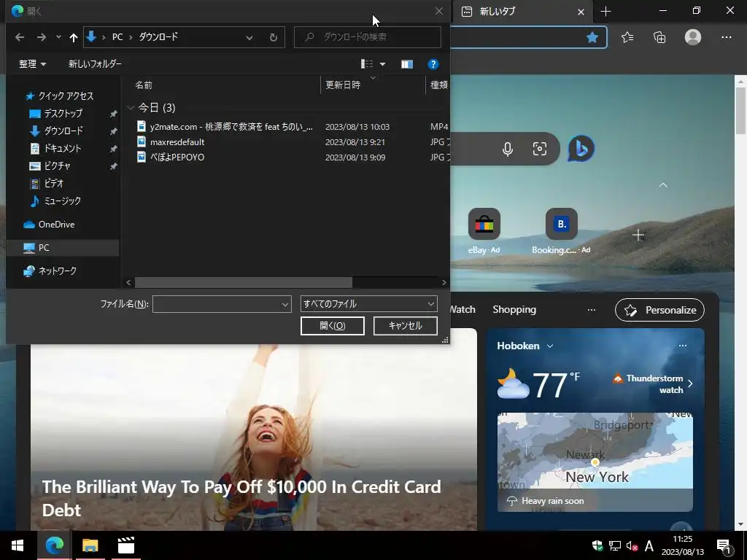
Task: Open visual search camera icon
Action: pyautogui.click(x=539, y=149)
